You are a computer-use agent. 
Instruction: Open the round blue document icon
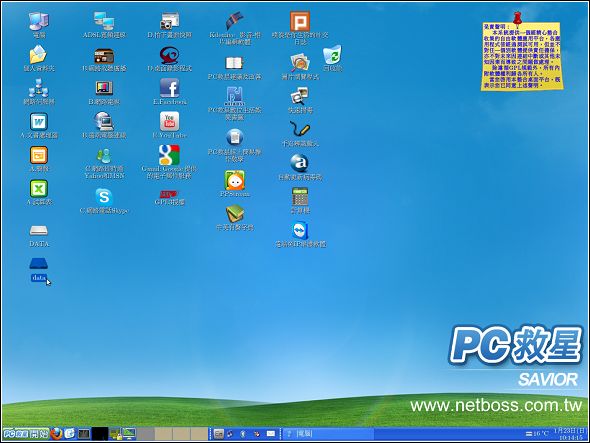click(234, 138)
